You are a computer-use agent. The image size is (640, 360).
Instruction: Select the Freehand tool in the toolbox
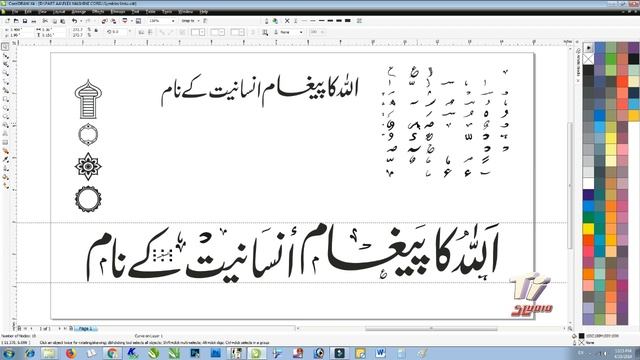click(x=5, y=82)
